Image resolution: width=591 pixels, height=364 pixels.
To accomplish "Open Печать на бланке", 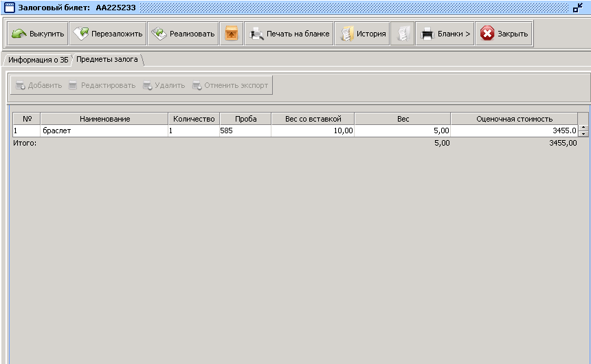I will pyautogui.click(x=289, y=34).
